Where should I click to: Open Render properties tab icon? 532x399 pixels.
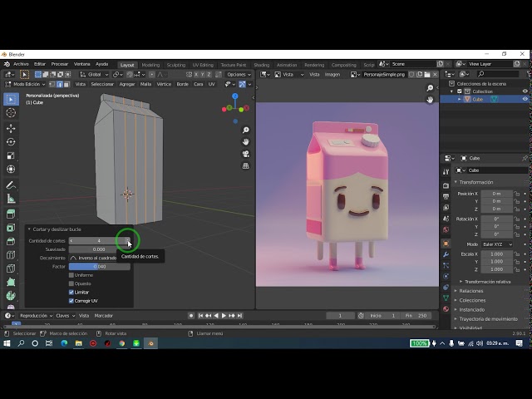point(446,185)
